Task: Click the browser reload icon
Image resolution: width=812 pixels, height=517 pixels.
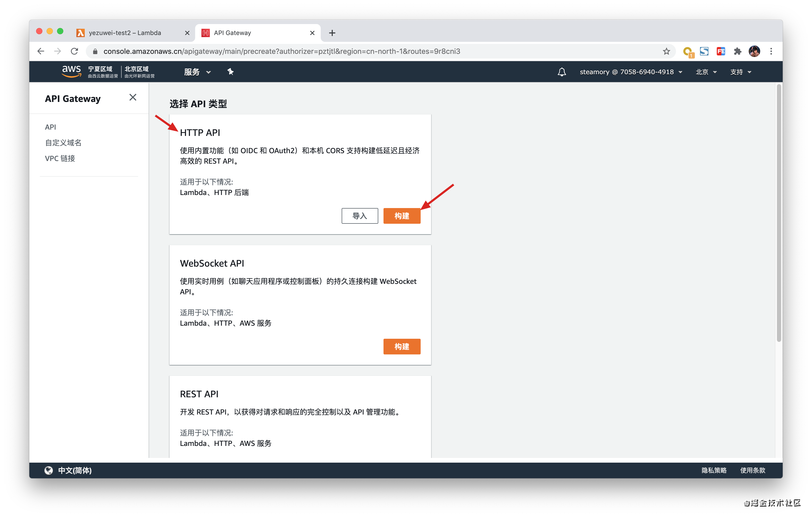Action: 75,51
